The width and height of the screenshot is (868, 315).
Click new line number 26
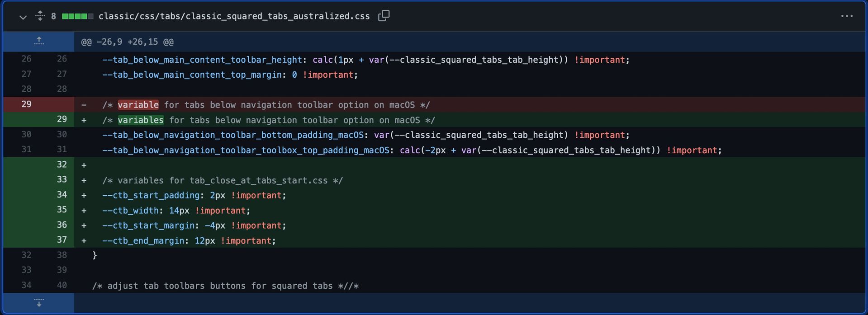pyautogui.click(x=62, y=59)
